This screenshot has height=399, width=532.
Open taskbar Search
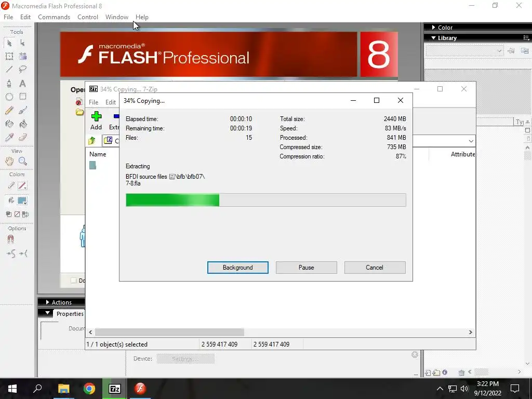37,389
